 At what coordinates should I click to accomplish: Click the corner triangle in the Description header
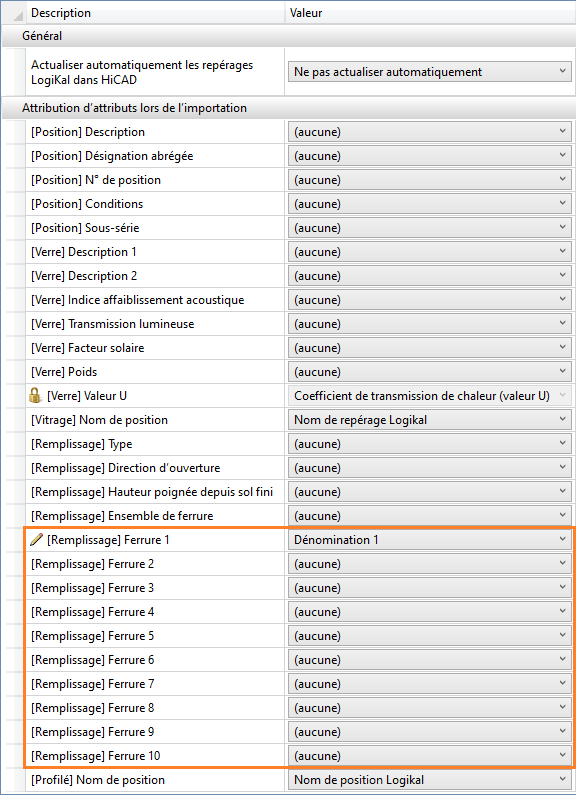click(x=18, y=16)
